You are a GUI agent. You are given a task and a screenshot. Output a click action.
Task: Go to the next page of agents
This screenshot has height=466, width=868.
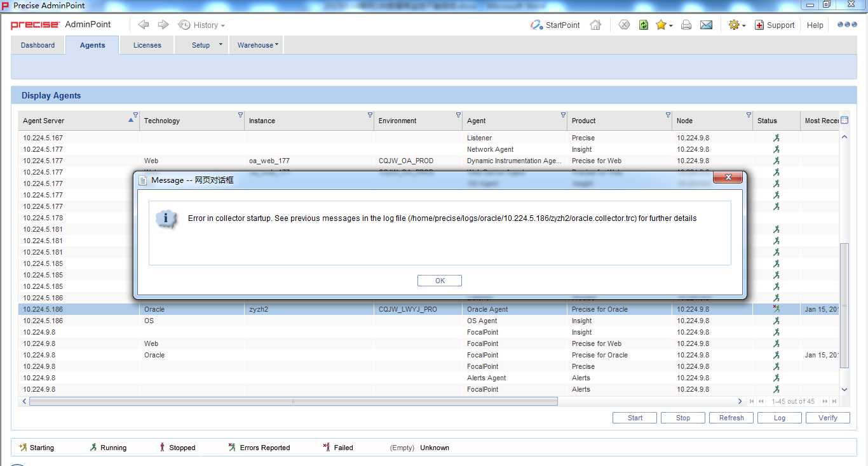point(825,401)
